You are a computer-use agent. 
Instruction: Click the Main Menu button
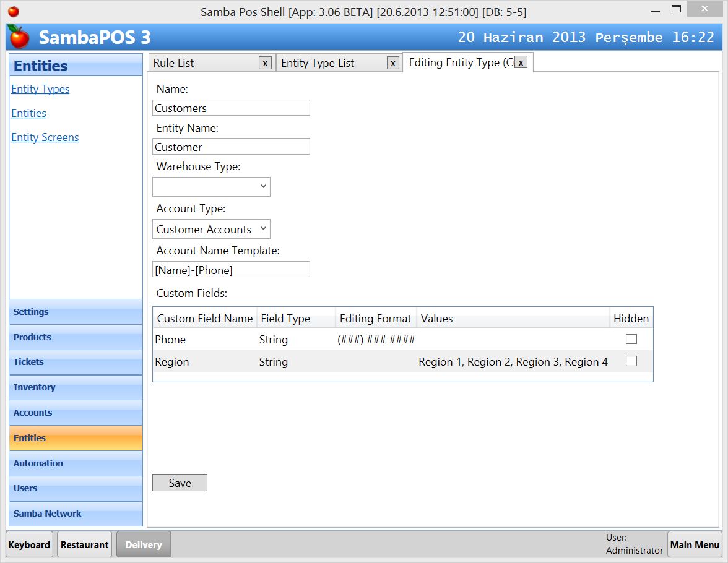click(x=695, y=544)
